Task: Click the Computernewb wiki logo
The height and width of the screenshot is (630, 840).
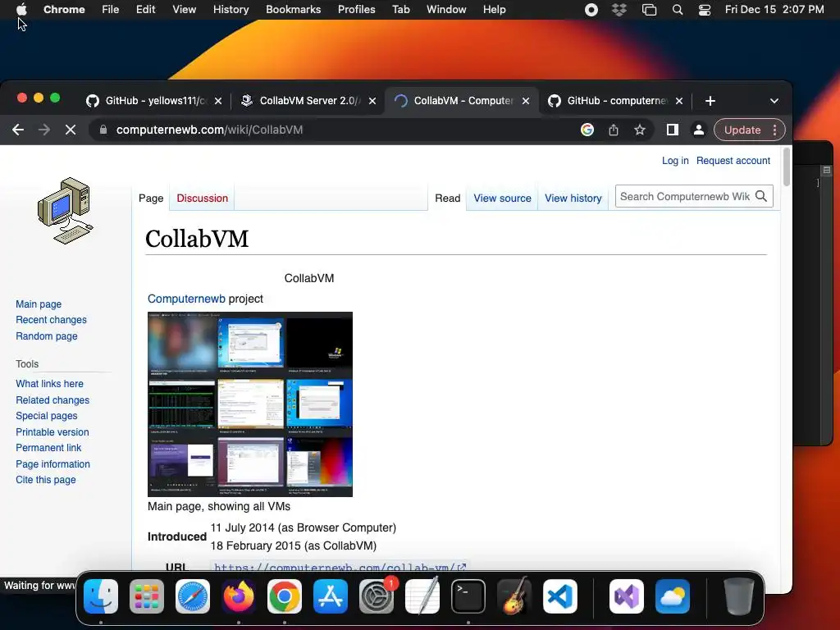Action: tap(66, 211)
